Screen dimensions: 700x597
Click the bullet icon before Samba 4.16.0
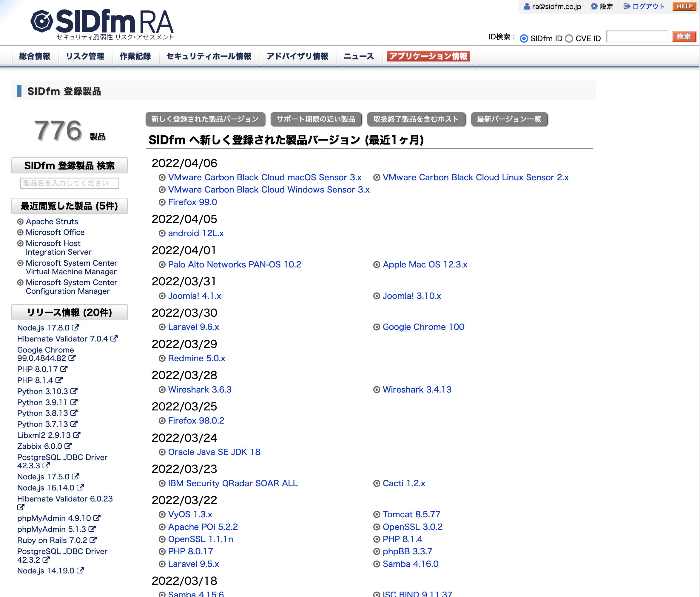coord(377,564)
